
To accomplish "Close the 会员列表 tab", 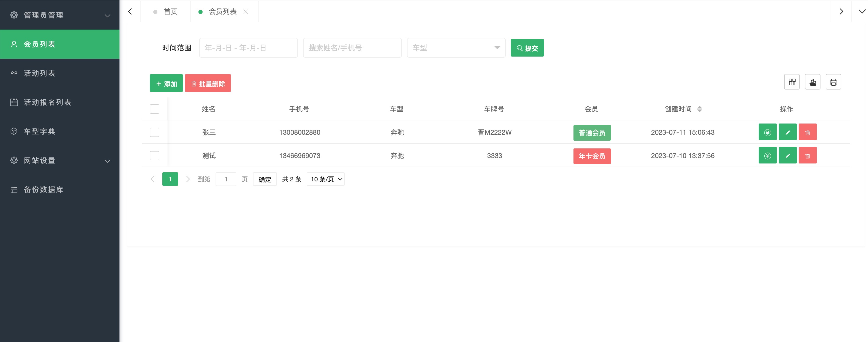I will coord(246,12).
